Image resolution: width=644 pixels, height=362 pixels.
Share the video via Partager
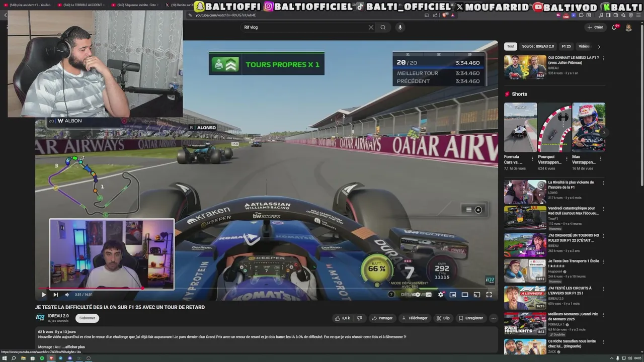pyautogui.click(x=382, y=318)
